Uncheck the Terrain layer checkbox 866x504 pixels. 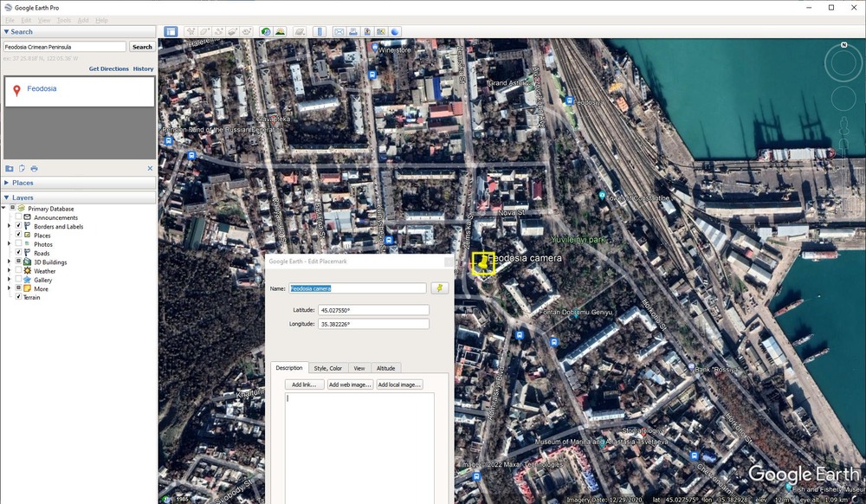18,296
